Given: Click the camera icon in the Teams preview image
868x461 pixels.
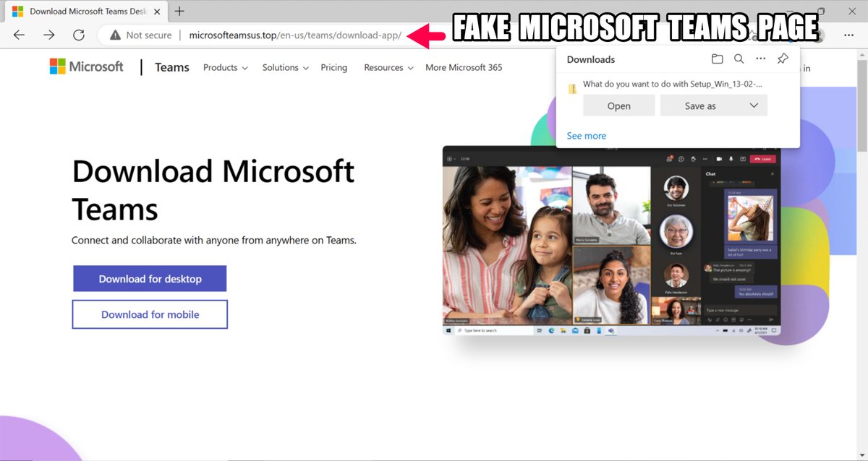Looking at the screenshot, I should [719, 158].
